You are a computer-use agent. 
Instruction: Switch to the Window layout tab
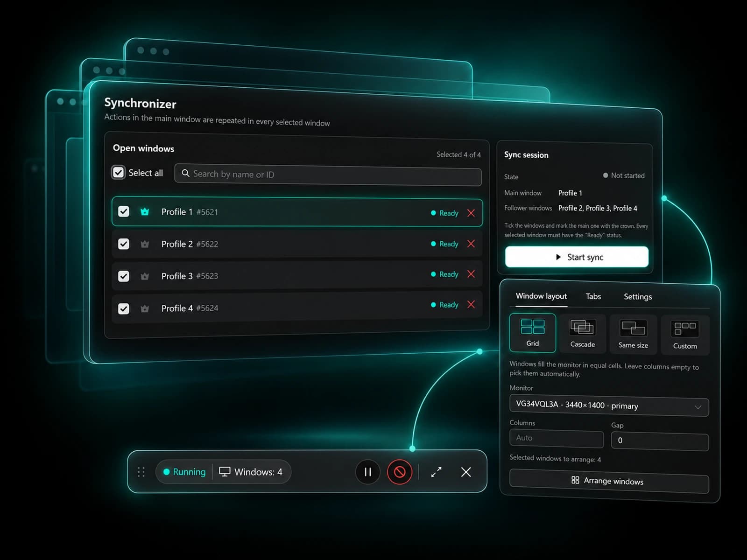click(x=541, y=296)
